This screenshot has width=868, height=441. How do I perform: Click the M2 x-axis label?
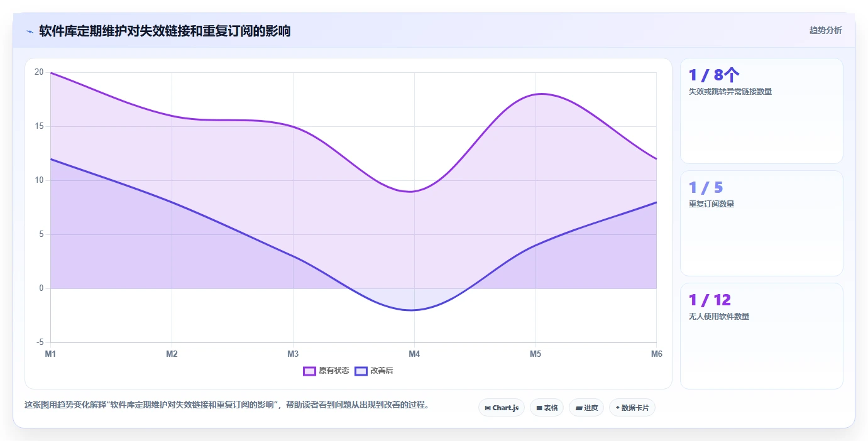(x=172, y=354)
